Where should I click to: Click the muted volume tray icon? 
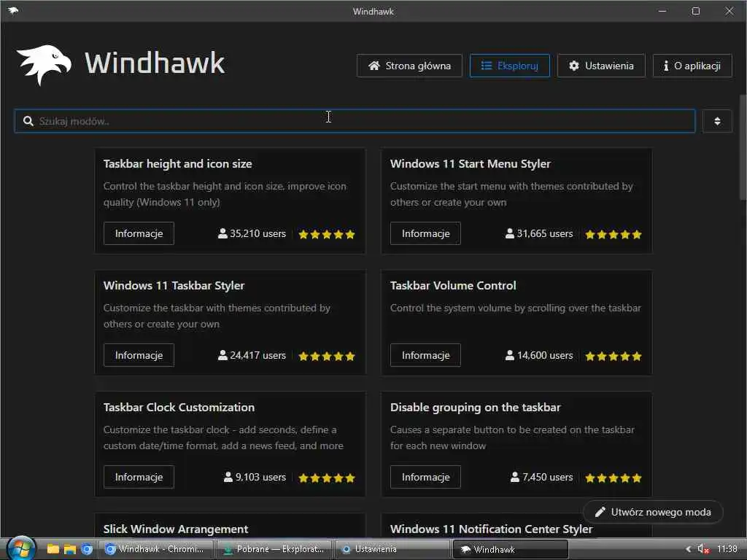703,549
